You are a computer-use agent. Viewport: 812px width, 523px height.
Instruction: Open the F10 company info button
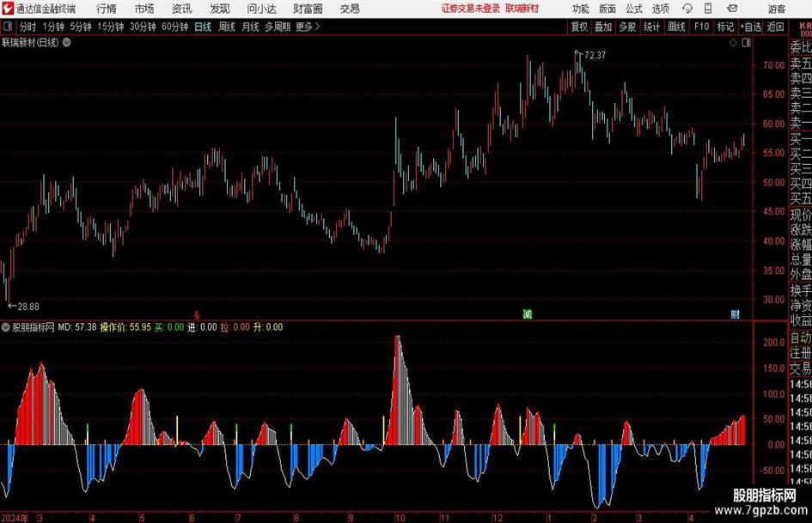pyautogui.click(x=702, y=27)
